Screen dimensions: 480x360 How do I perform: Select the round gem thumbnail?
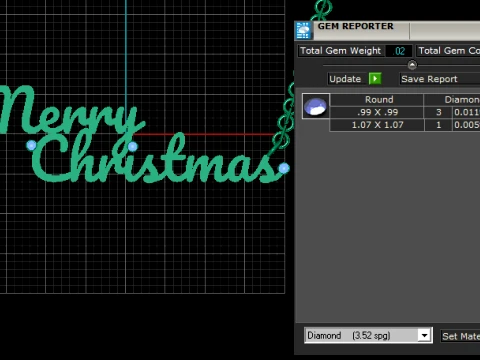(x=316, y=106)
